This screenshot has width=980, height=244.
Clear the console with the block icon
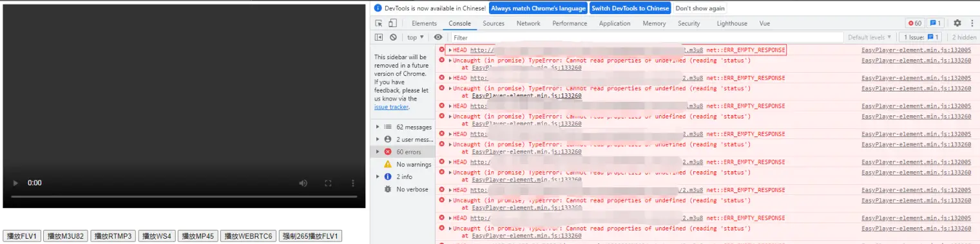pos(393,37)
